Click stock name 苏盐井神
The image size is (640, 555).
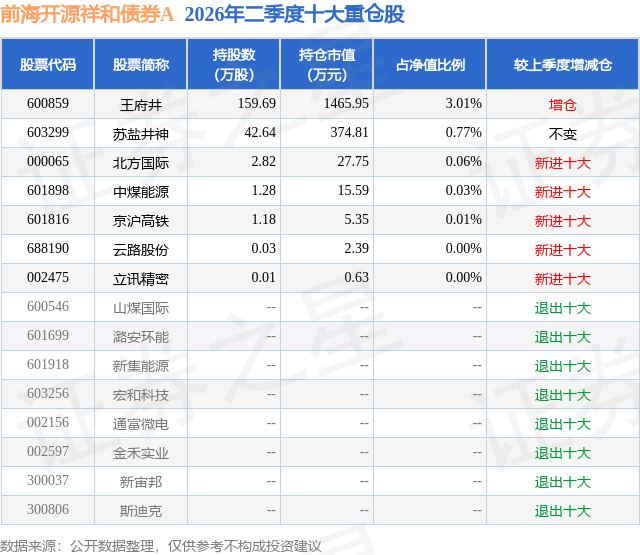(141, 134)
